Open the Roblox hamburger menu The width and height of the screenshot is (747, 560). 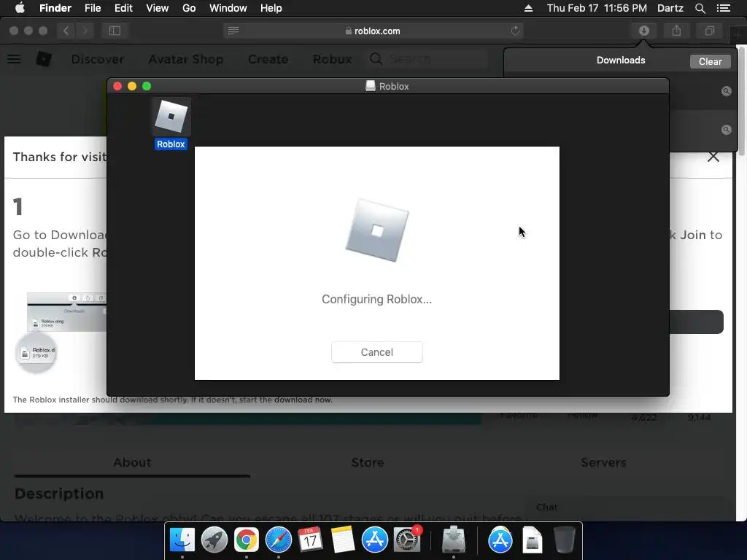click(x=14, y=59)
